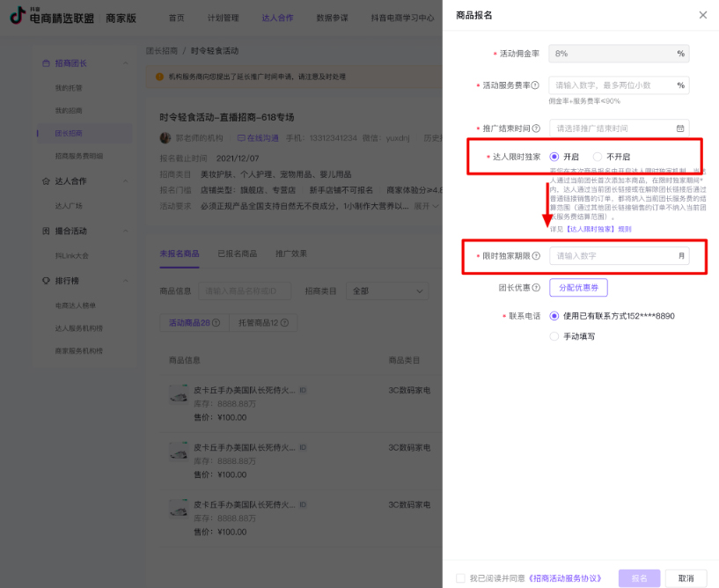Open the 招商类目 dropdown showing 全部
719x588 pixels.
(x=388, y=290)
